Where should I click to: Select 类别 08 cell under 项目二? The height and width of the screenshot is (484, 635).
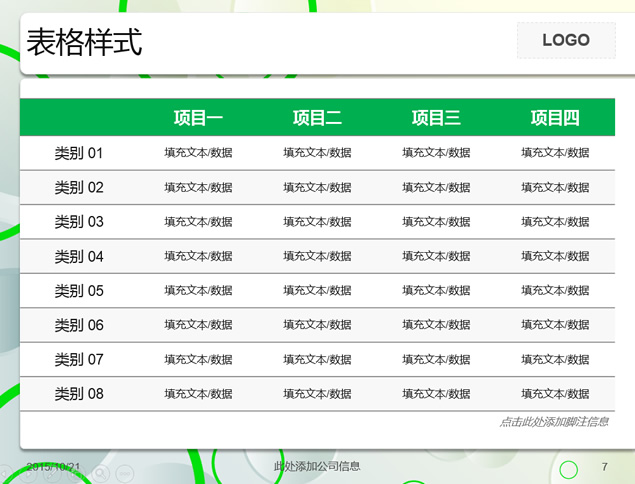coord(318,394)
